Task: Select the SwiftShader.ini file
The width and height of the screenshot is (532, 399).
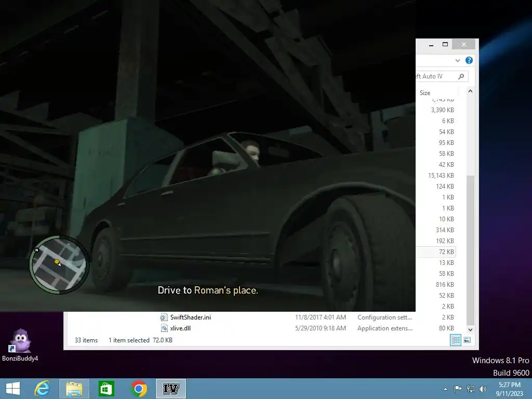Action: (x=190, y=317)
